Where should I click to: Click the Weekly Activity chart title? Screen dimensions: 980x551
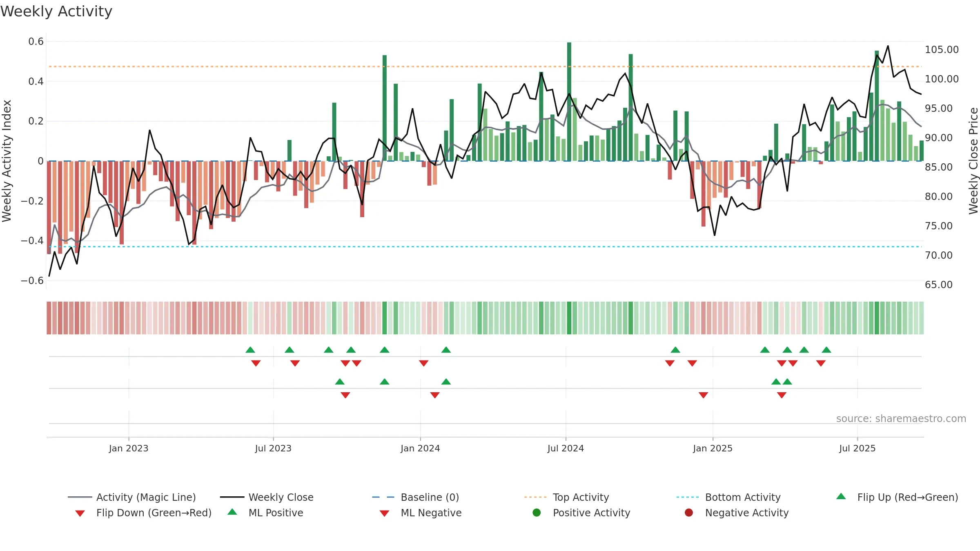click(56, 11)
